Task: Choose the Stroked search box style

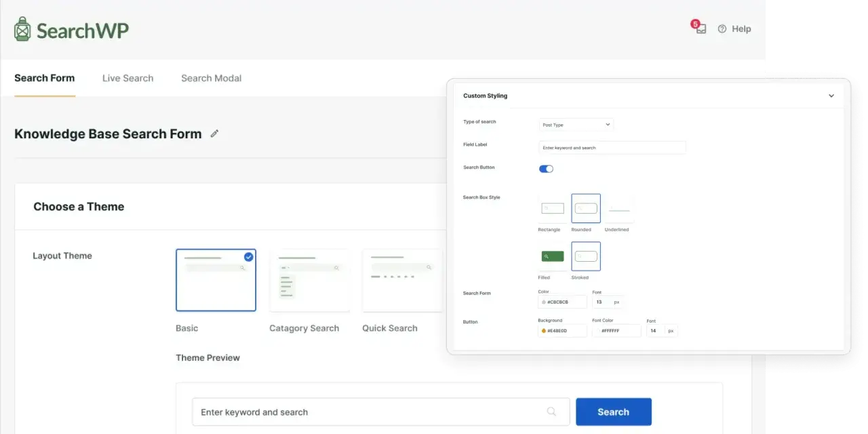Action: coord(586,256)
